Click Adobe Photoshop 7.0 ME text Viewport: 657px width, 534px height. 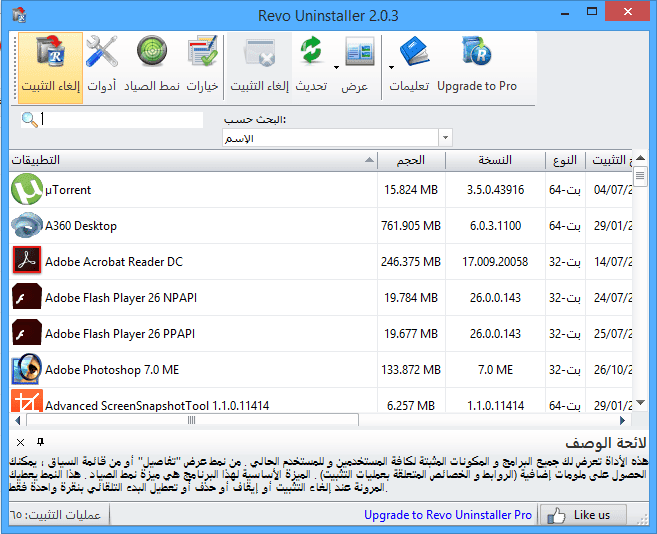112,370
